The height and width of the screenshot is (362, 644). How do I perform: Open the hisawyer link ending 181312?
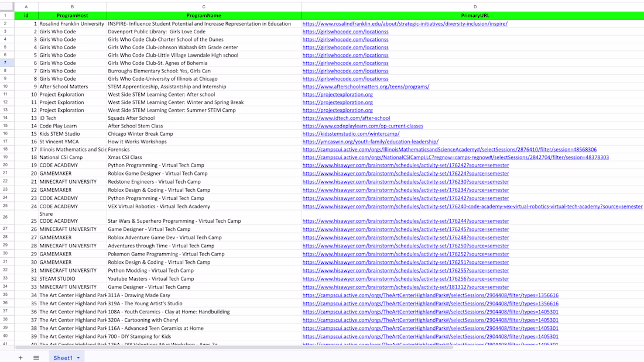(406, 287)
